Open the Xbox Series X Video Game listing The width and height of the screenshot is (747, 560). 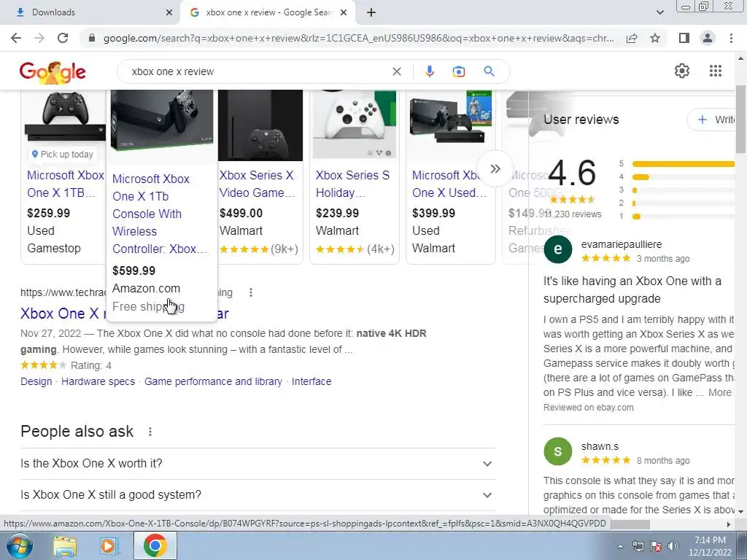click(258, 184)
